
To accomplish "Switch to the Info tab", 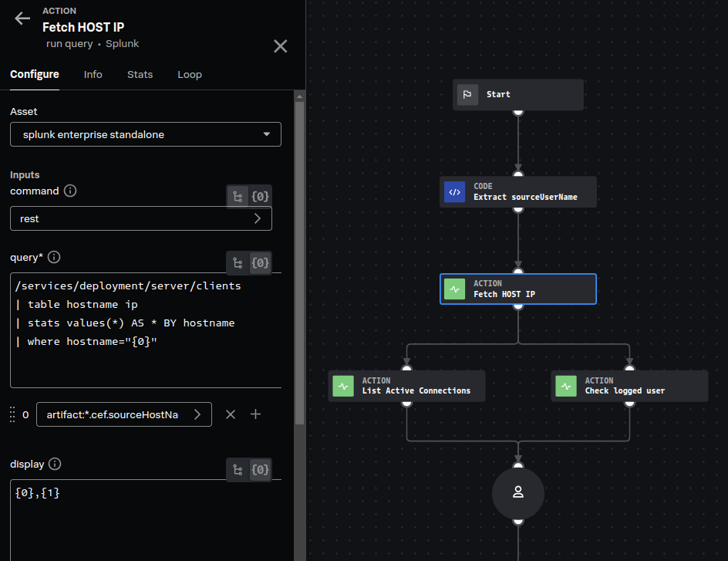I will [93, 75].
